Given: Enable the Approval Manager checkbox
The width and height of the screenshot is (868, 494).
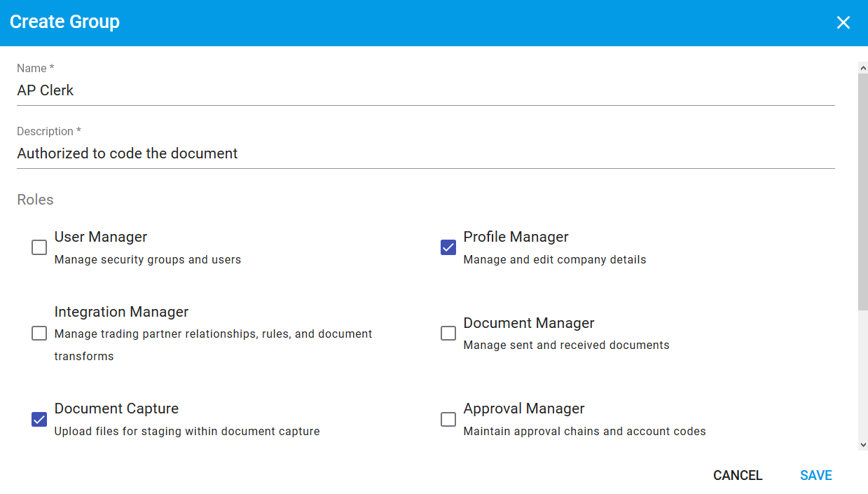Looking at the screenshot, I should 448,419.
